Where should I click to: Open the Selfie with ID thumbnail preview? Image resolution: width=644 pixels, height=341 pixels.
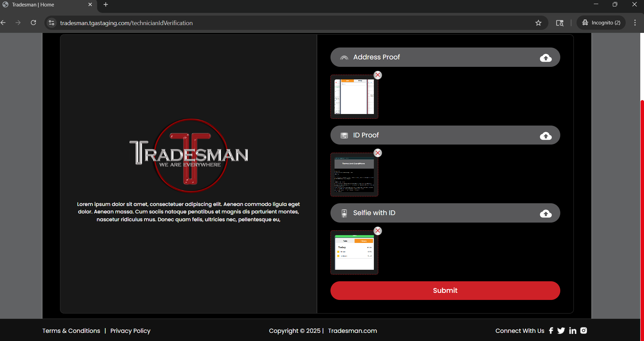pos(354,252)
